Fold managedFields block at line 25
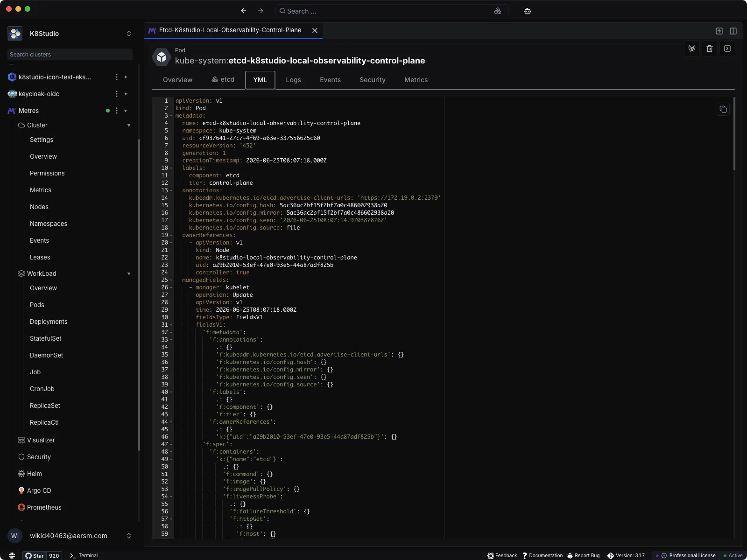 (x=171, y=280)
